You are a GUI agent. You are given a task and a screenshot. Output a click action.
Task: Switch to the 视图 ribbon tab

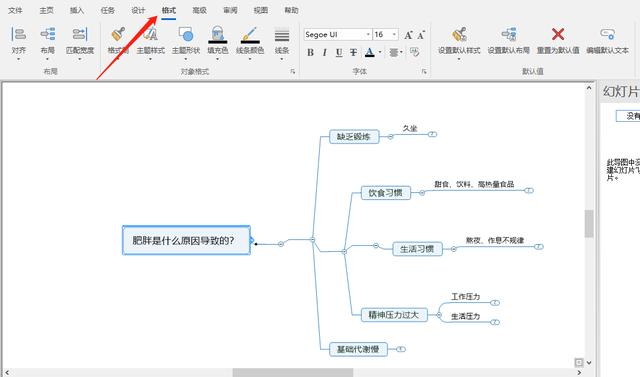(x=261, y=10)
